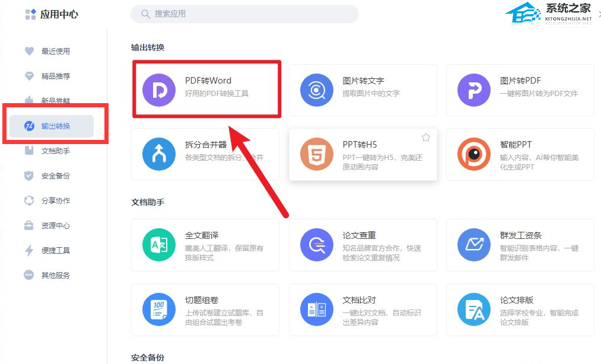Click the magnifier icon in search box
601x364 pixels.
145,14
